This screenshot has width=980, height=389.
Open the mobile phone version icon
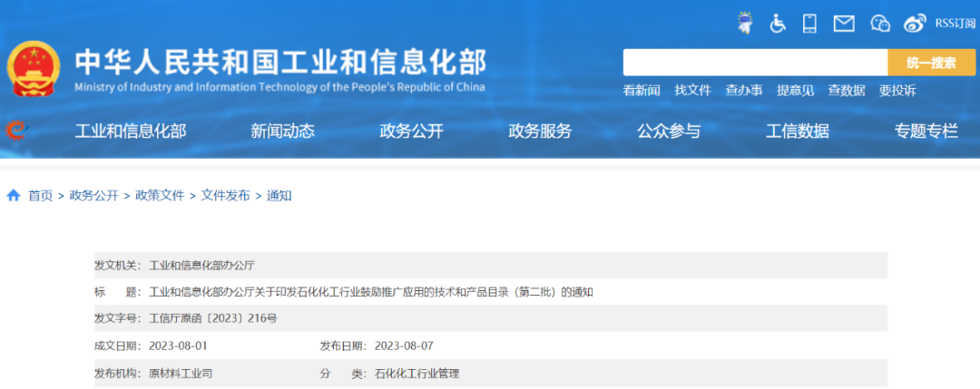point(810,24)
